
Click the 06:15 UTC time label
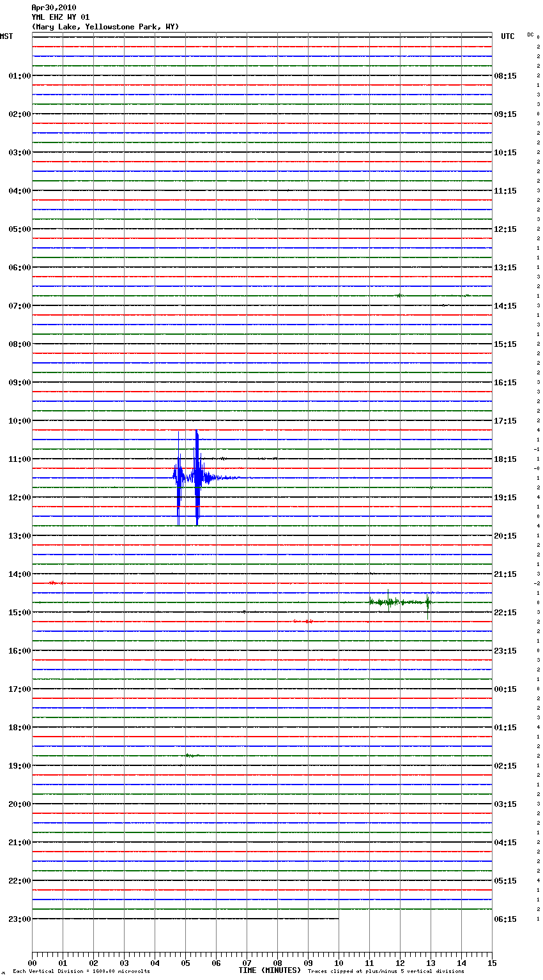505,919
